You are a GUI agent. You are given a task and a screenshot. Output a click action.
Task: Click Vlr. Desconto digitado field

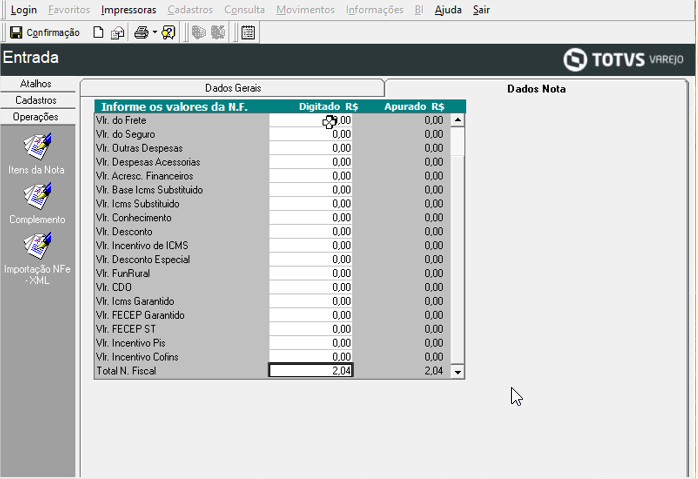311,231
